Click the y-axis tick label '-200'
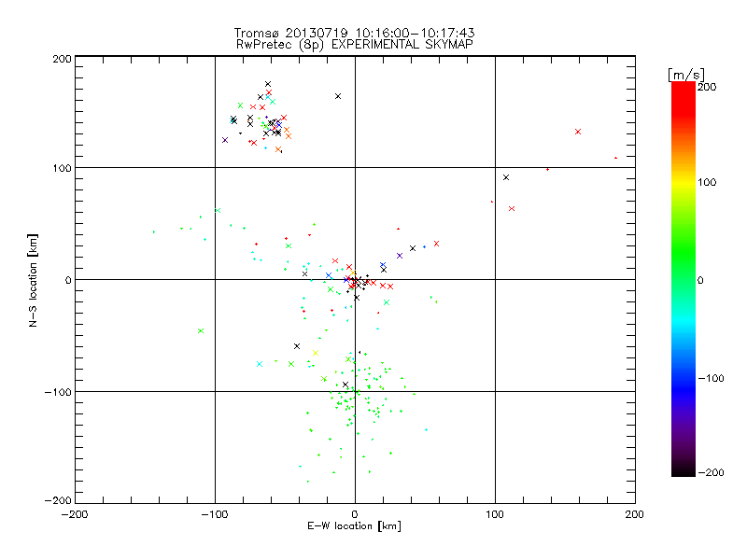This screenshot has height=560, width=747. [58, 500]
